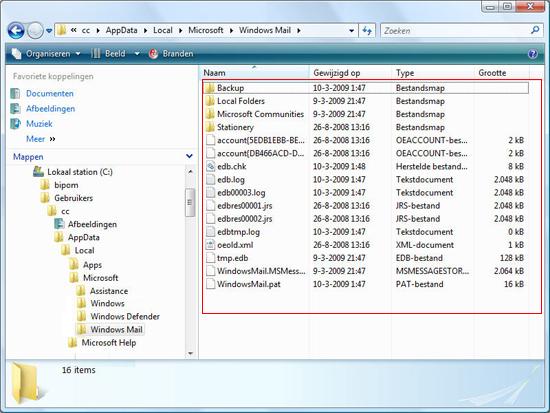The width and height of the screenshot is (550, 413).
Task: Open the Documenten favorite link
Action: tap(49, 94)
